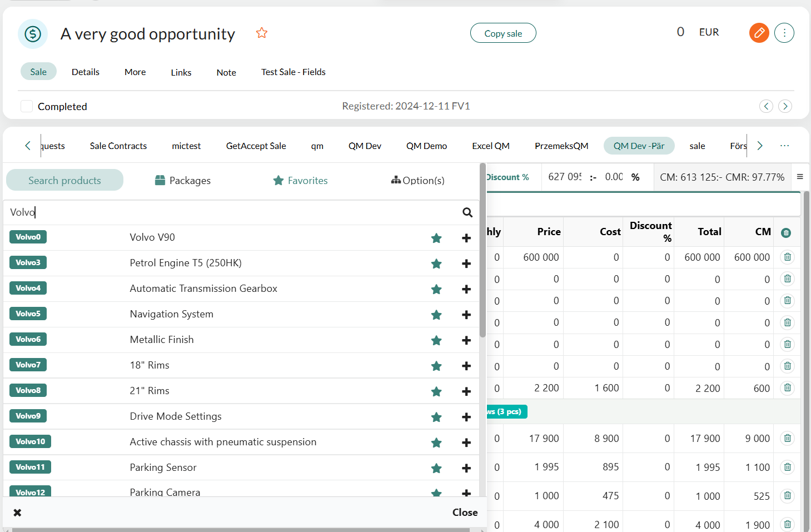Toggle favorite star for Navigation System
Viewport: 811px width, 532px height.
[x=436, y=315]
